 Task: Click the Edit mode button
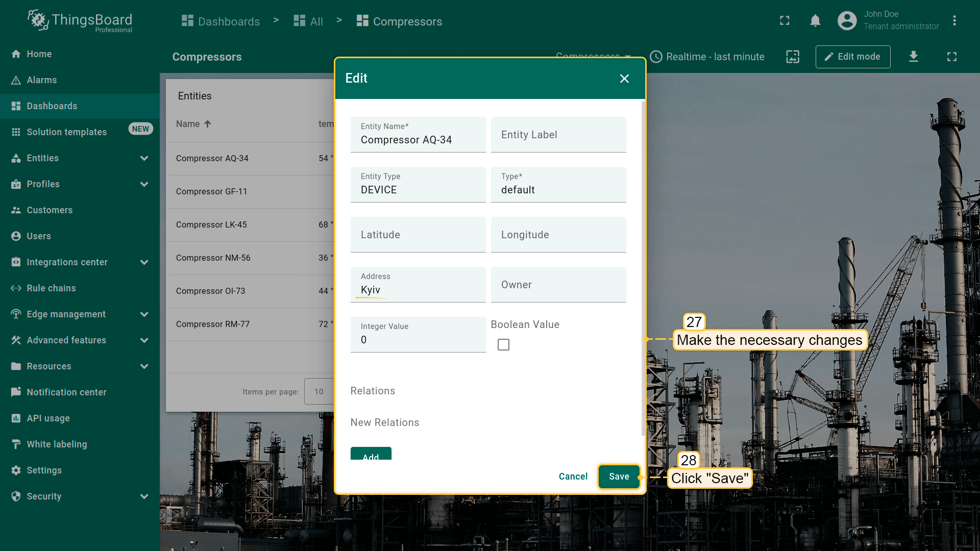(852, 57)
